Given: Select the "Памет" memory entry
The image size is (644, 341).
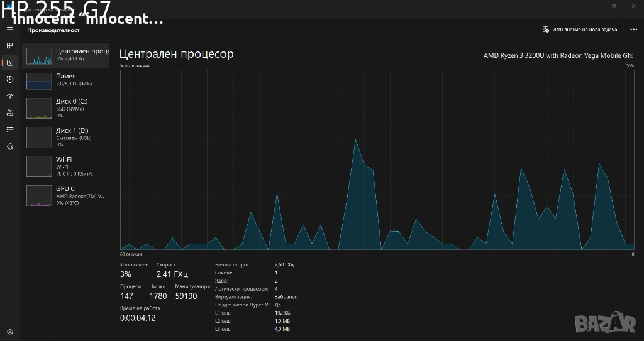Looking at the screenshot, I should [65, 80].
